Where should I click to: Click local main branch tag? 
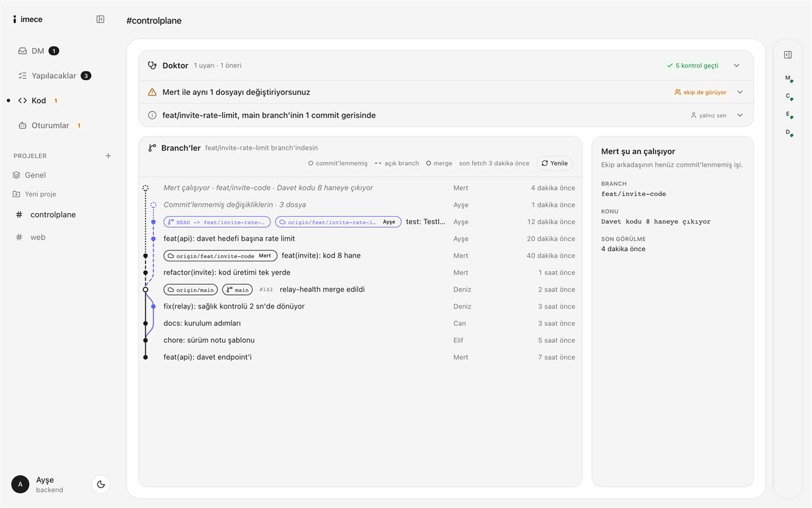tap(237, 290)
